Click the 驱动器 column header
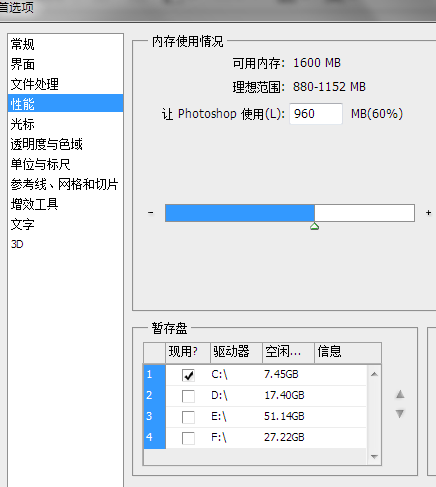Image resolution: width=436 pixels, height=487 pixels. tap(236, 352)
